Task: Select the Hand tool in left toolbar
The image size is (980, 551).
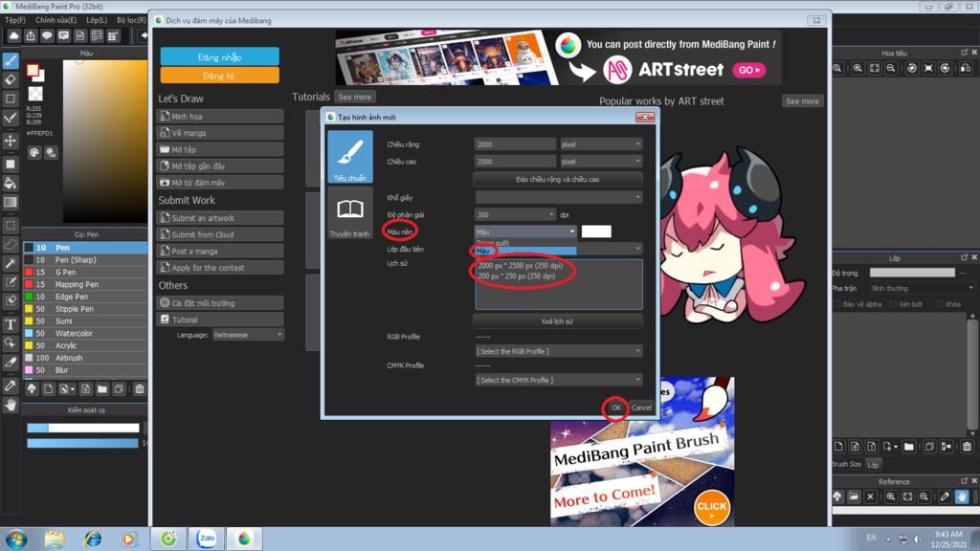Action: tap(11, 405)
